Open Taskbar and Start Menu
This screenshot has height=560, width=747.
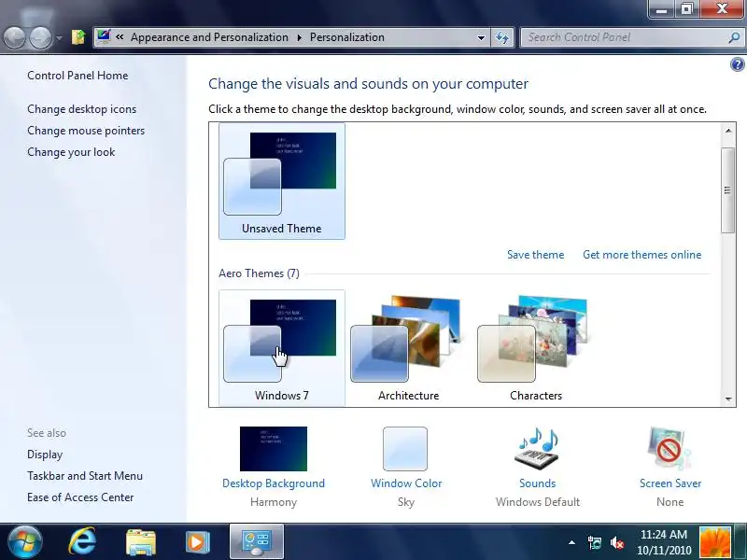(85, 476)
